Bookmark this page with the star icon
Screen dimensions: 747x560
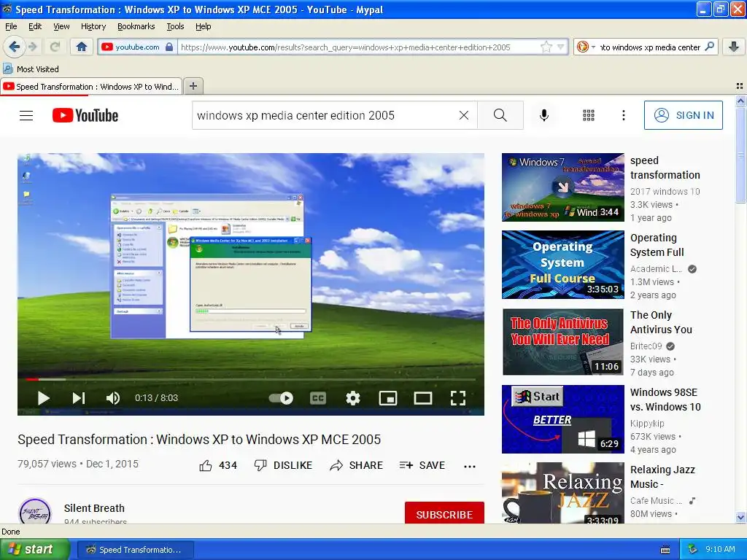pos(546,47)
